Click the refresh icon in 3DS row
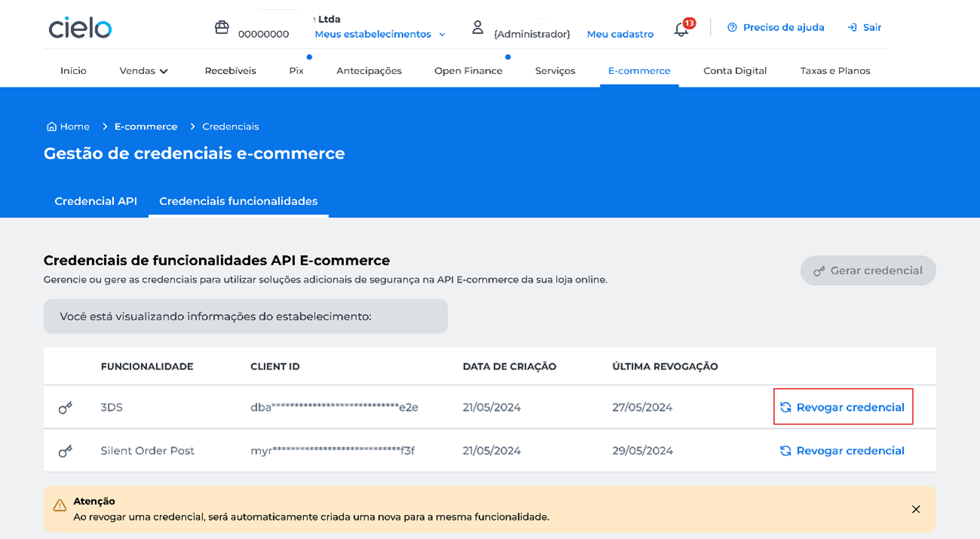This screenshot has width=980, height=539. pyautogui.click(x=785, y=407)
